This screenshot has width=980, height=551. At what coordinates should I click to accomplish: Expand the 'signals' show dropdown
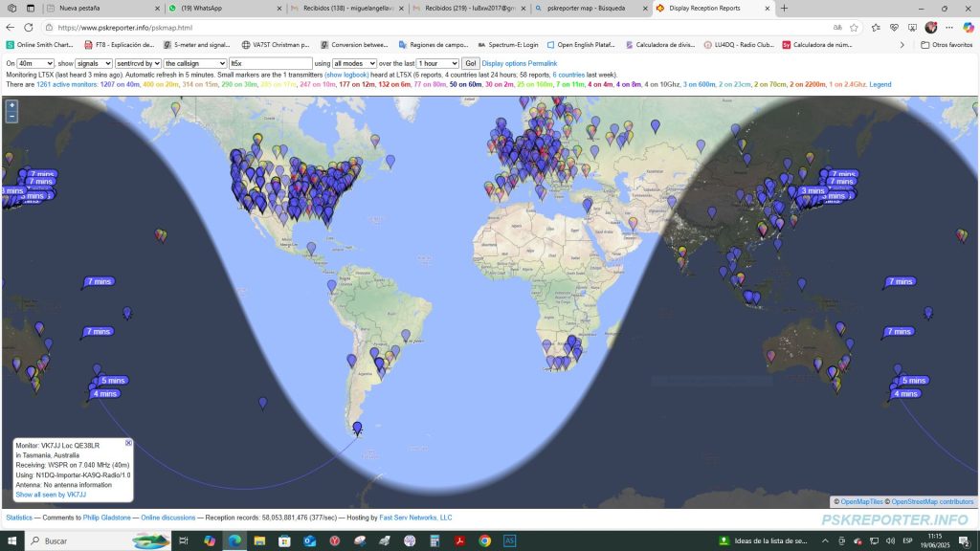(94, 63)
